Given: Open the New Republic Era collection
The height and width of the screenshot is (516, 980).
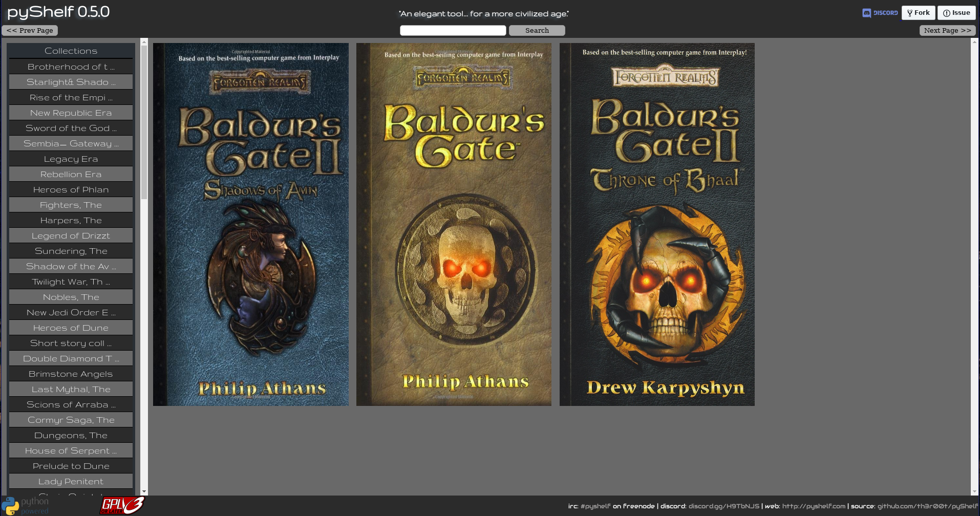Looking at the screenshot, I should (x=71, y=113).
